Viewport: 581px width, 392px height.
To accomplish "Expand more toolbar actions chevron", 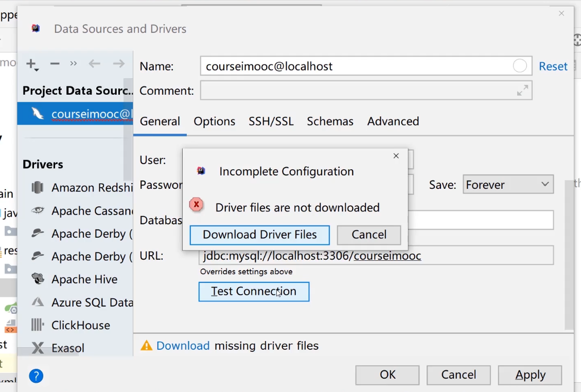I will (x=74, y=63).
